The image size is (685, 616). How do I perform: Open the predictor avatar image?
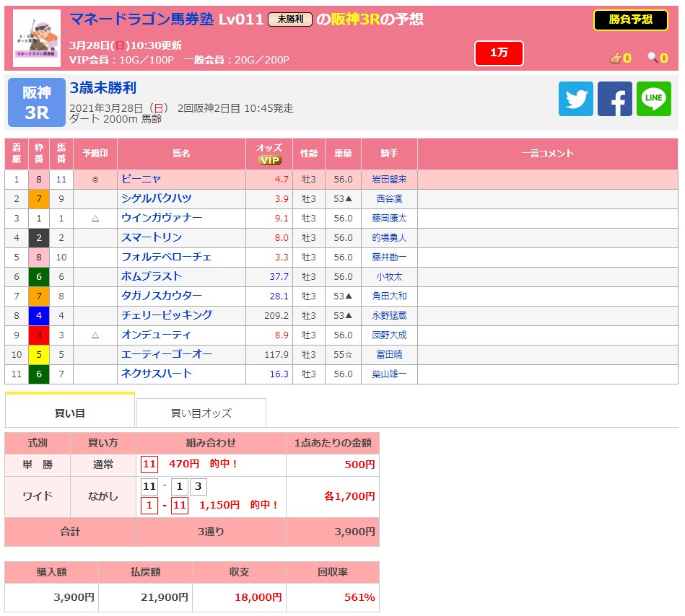37,38
